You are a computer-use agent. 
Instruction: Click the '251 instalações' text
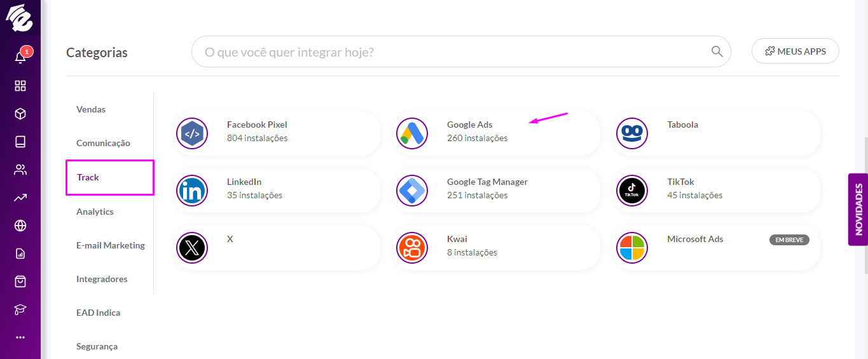[477, 195]
